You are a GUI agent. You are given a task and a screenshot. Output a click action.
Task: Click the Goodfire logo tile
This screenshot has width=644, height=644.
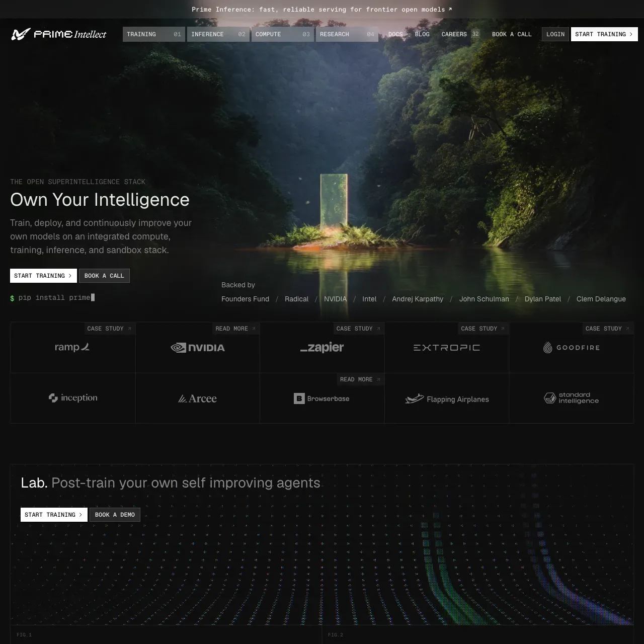tap(572, 348)
